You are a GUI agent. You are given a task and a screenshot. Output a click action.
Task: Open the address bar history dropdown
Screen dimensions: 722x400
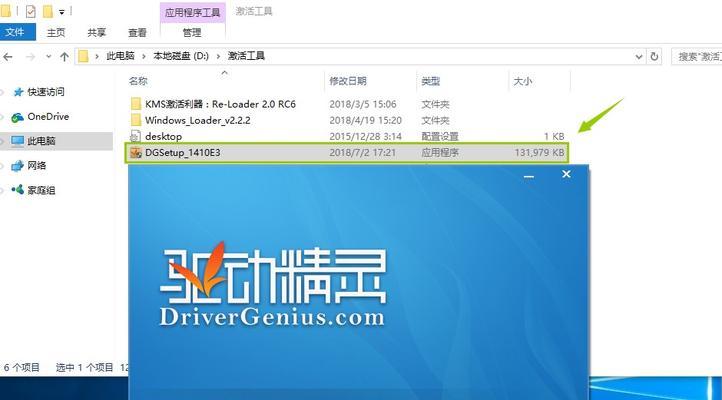click(639, 57)
